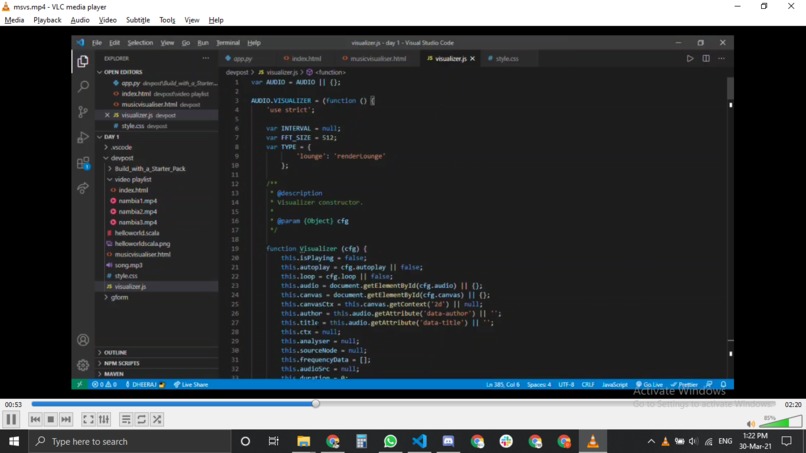
Task: Close the visualizer.js tab
Action: (x=472, y=59)
